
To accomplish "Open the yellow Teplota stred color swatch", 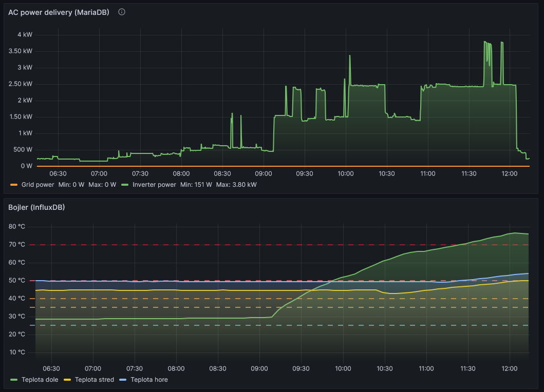I will point(67,380).
